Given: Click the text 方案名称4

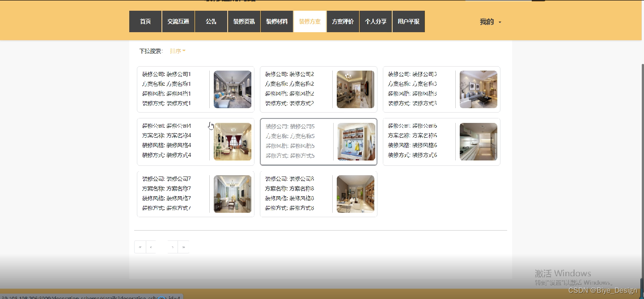Looking at the screenshot, I should pyautogui.click(x=179, y=135).
